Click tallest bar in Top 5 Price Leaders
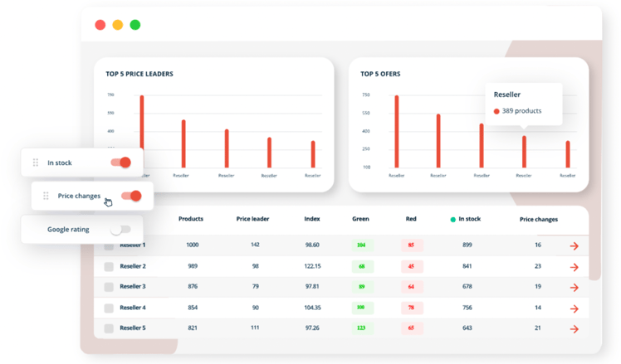Viewport: 621px width, 364px height. pos(142,122)
